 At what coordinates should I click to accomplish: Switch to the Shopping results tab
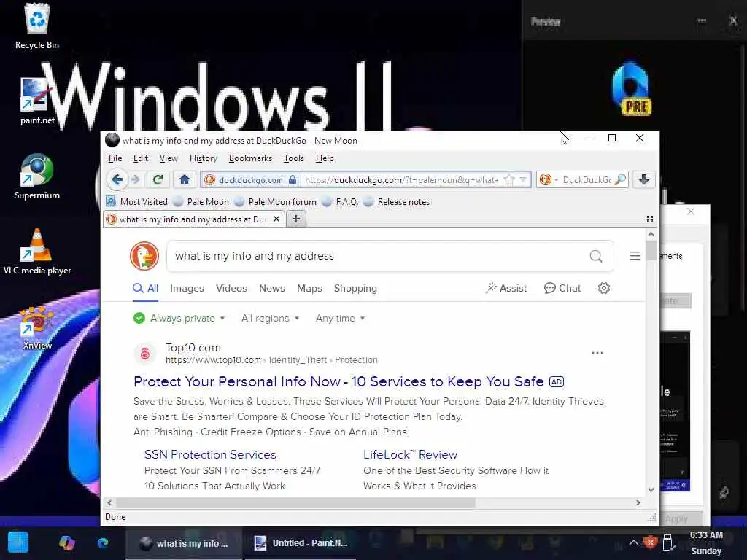click(355, 288)
